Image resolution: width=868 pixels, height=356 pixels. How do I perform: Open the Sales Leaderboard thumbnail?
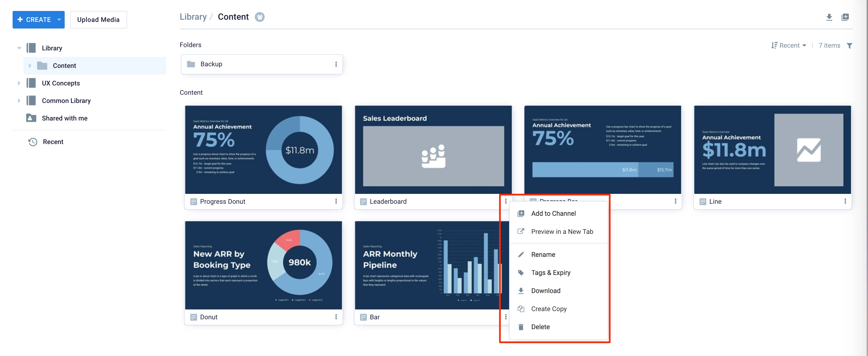coord(433,150)
